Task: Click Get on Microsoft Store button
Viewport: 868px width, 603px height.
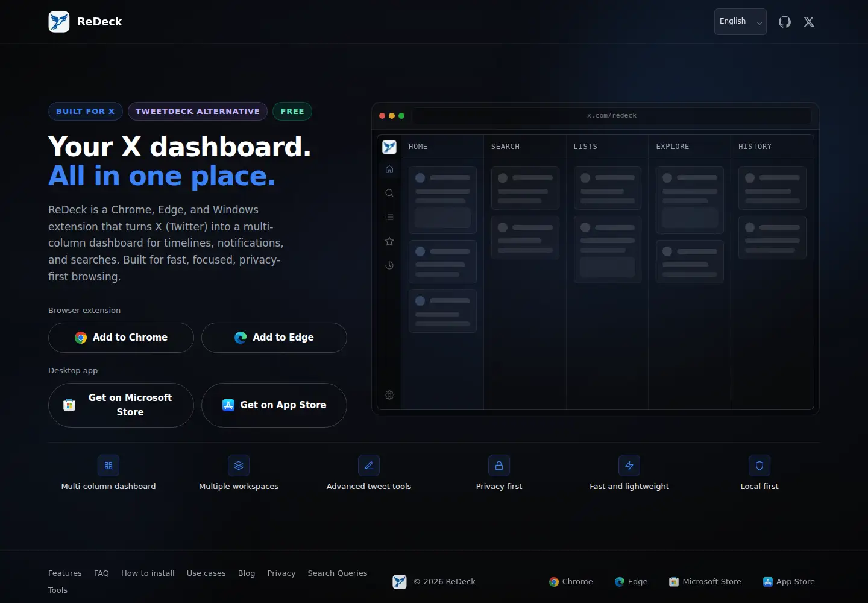Action: 121,405
